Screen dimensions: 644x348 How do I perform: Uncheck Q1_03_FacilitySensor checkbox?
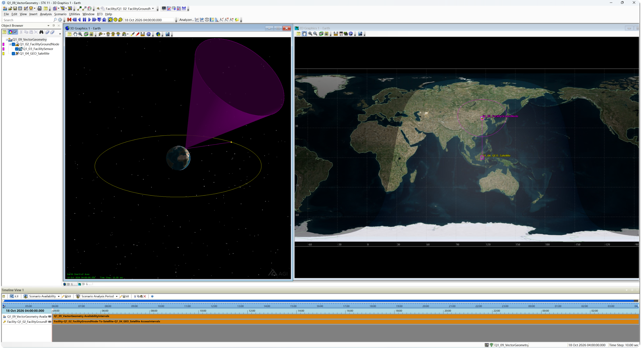click(x=17, y=49)
